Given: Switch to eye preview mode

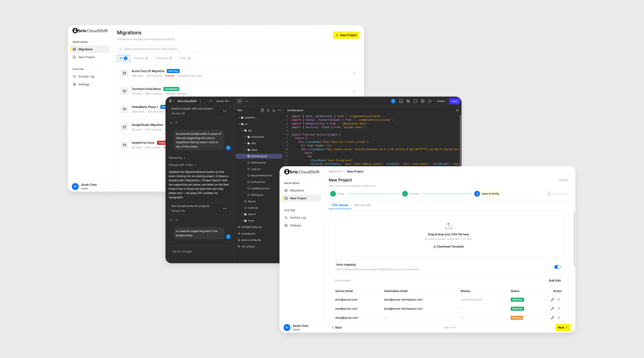Looking at the screenshot, I should [x=239, y=101].
